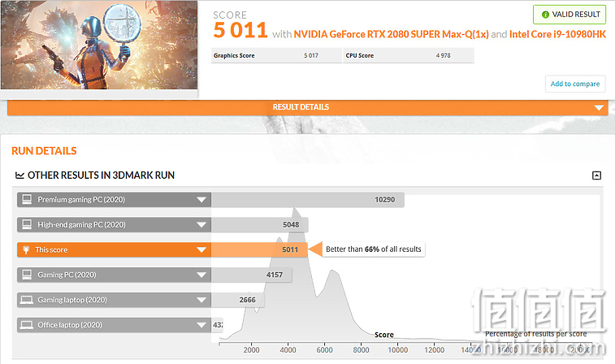Screen dimensions: 615x364
Task: Click the 8000 axis label on the chart
Action: pos(361,350)
